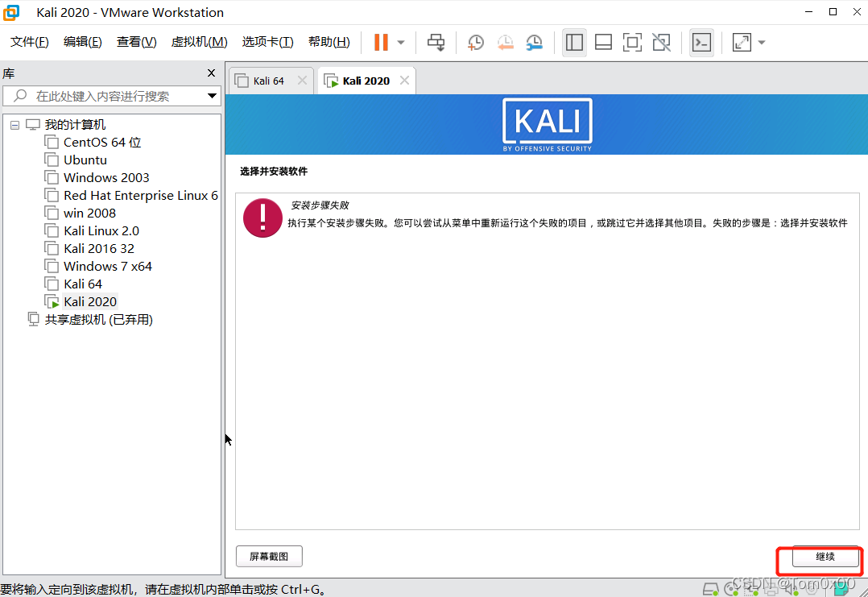Viewport: 868px width, 597px height.
Task: Select 我的计算机 in the library tree
Action: point(75,125)
